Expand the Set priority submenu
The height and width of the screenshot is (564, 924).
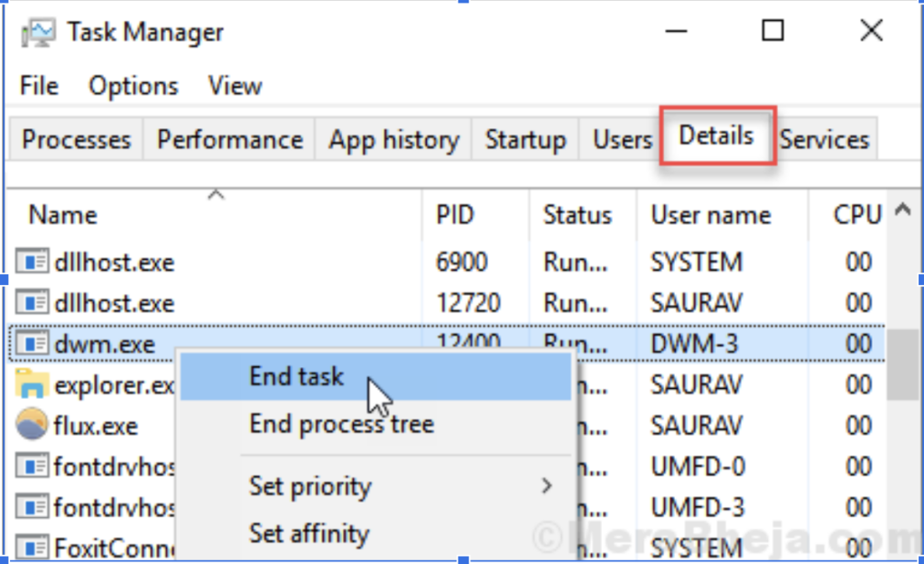coord(310,486)
